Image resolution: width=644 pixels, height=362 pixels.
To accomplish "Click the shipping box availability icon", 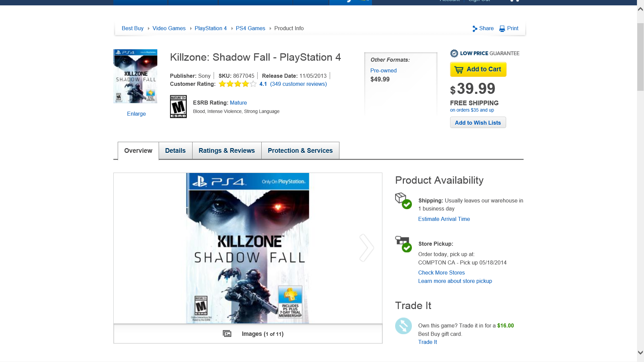I will [403, 201].
